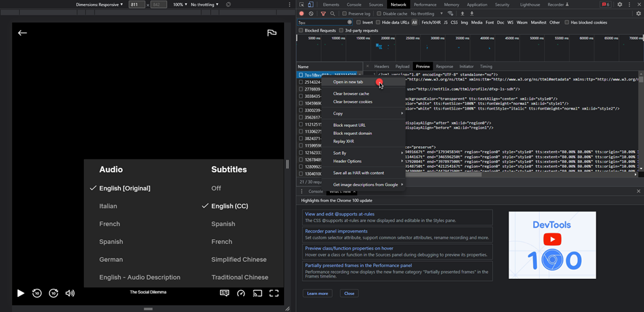The width and height of the screenshot is (644, 312).
Task: Check the Hide data URLs option
Action: [x=378, y=22]
